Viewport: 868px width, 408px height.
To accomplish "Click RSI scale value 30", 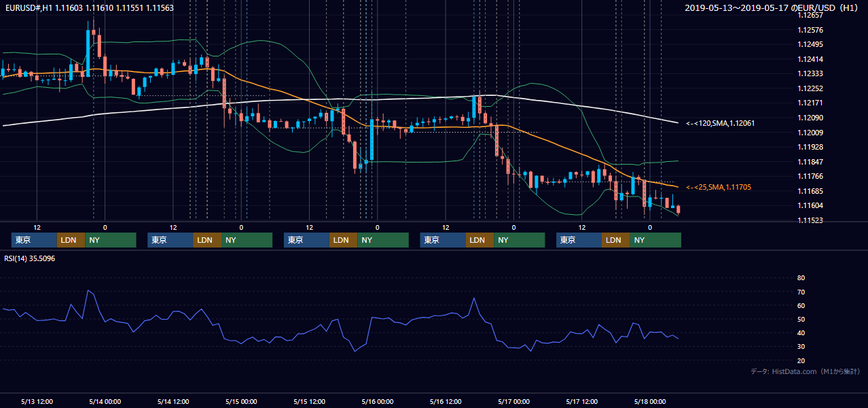I will (x=801, y=347).
